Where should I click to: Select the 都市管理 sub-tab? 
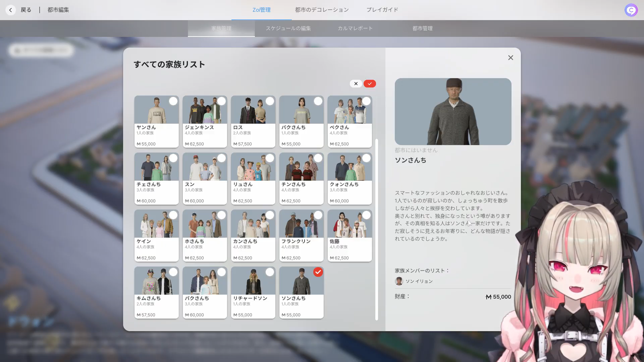423,28
